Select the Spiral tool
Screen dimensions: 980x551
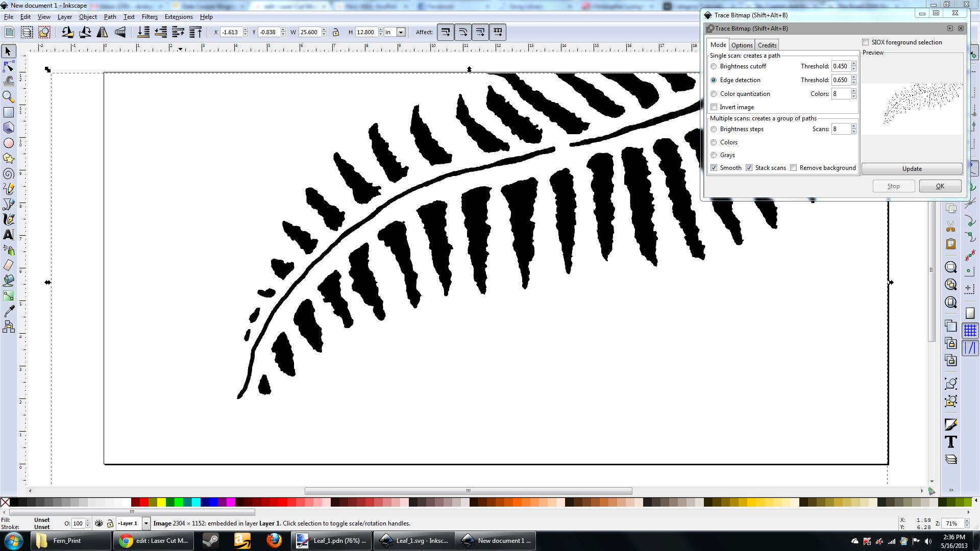[x=8, y=173]
